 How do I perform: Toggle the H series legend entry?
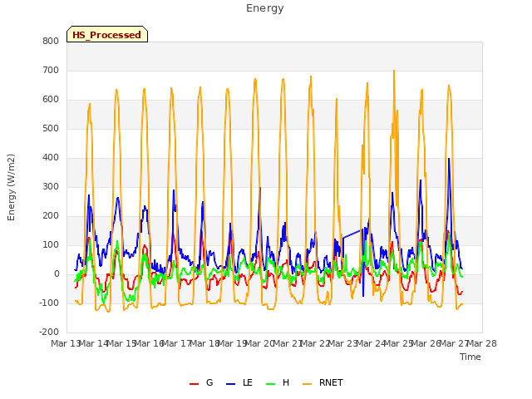pyautogui.click(x=278, y=382)
